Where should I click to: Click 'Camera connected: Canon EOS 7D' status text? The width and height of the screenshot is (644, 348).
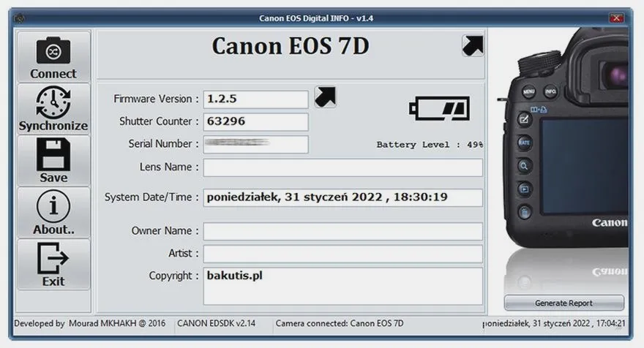(x=340, y=323)
